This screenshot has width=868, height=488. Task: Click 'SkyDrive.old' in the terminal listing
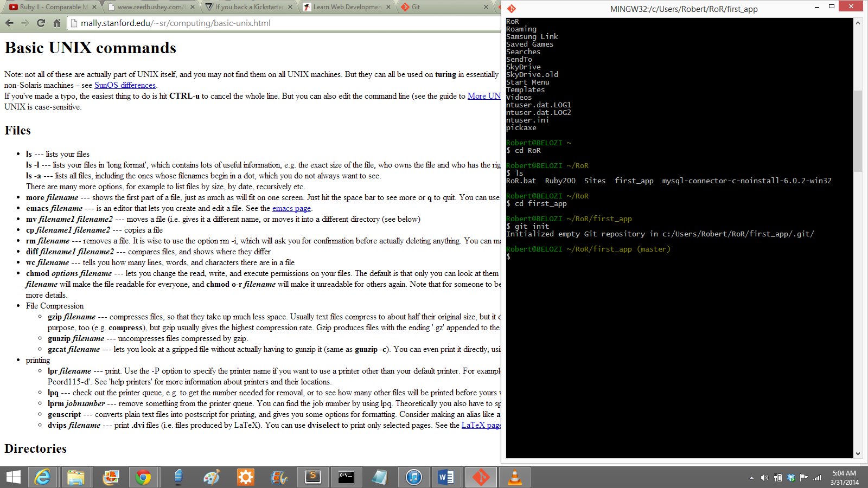click(532, 75)
